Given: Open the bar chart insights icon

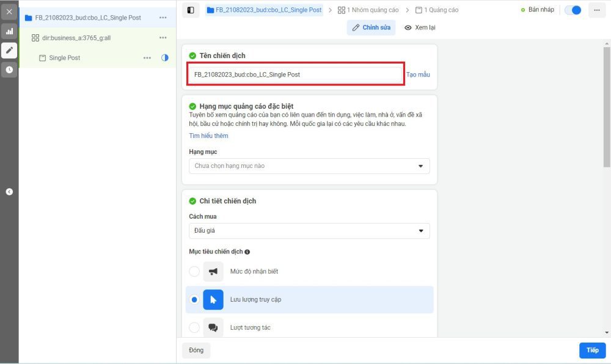Looking at the screenshot, I should tap(9, 31).
